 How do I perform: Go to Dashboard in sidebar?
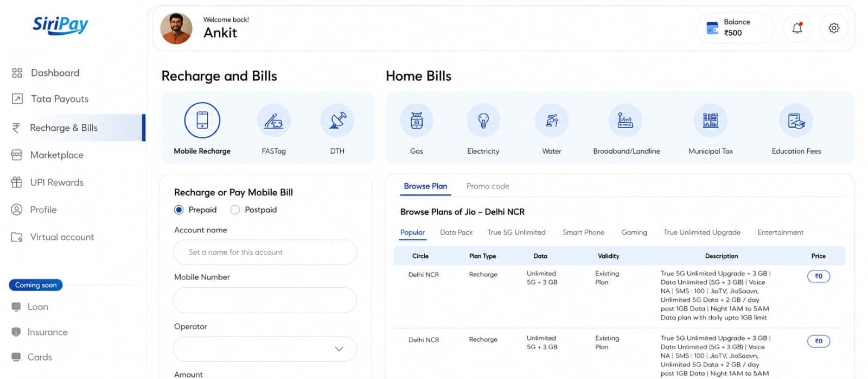(x=46, y=73)
